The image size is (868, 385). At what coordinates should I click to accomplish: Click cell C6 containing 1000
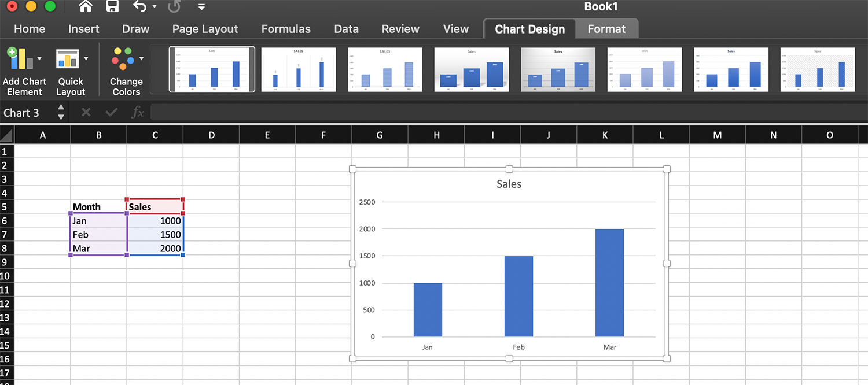pos(155,221)
